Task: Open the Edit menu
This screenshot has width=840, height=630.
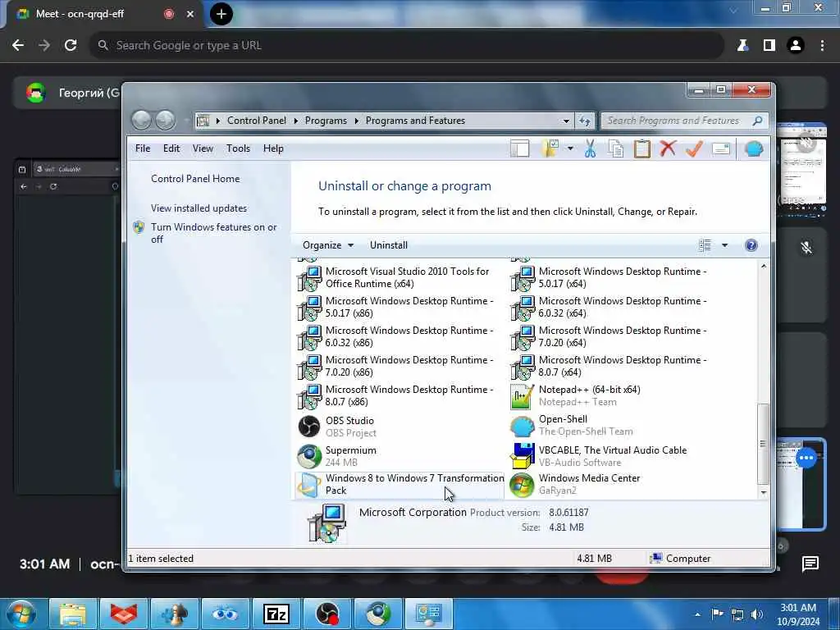Action: 171,148
